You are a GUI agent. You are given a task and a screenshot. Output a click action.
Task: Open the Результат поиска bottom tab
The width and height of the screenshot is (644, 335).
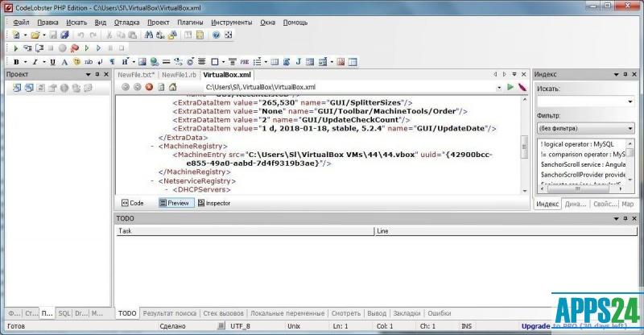point(170,313)
